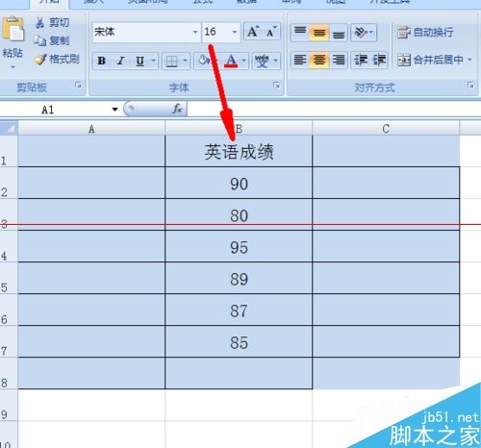This screenshot has width=481, height=448.
Task: Click the fill color paint bucket
Action: tap(203, 61)
